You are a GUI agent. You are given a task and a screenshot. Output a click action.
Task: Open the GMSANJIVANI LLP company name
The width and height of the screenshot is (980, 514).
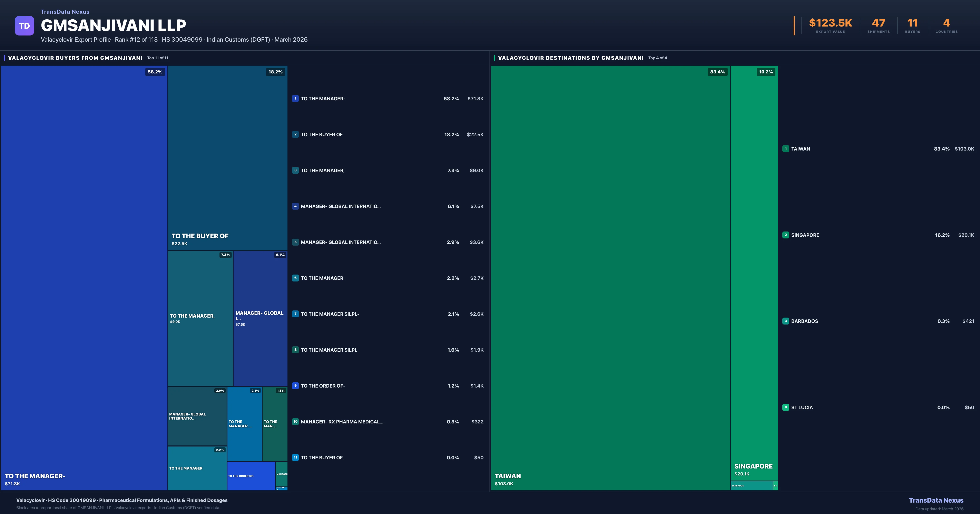pos(113,25)
